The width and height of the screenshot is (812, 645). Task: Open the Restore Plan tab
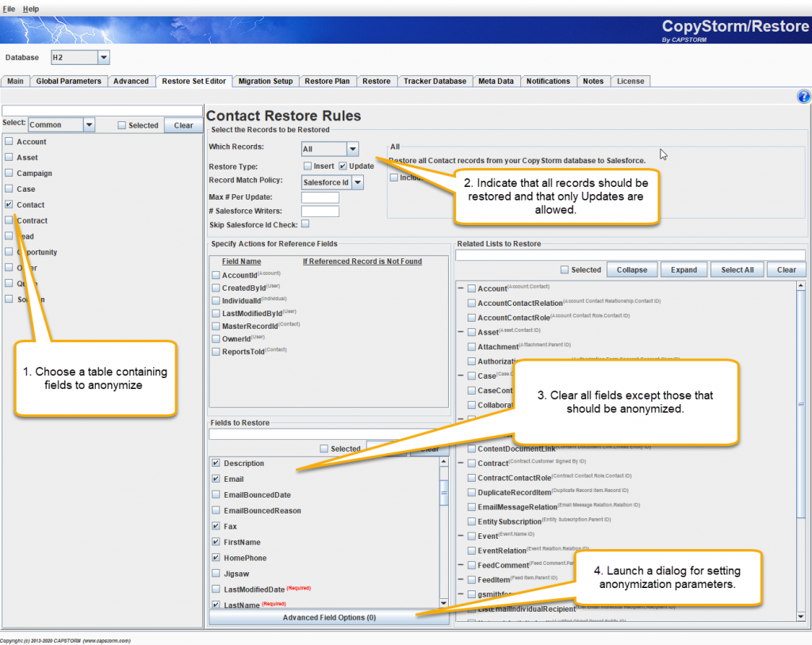(327, 82)
